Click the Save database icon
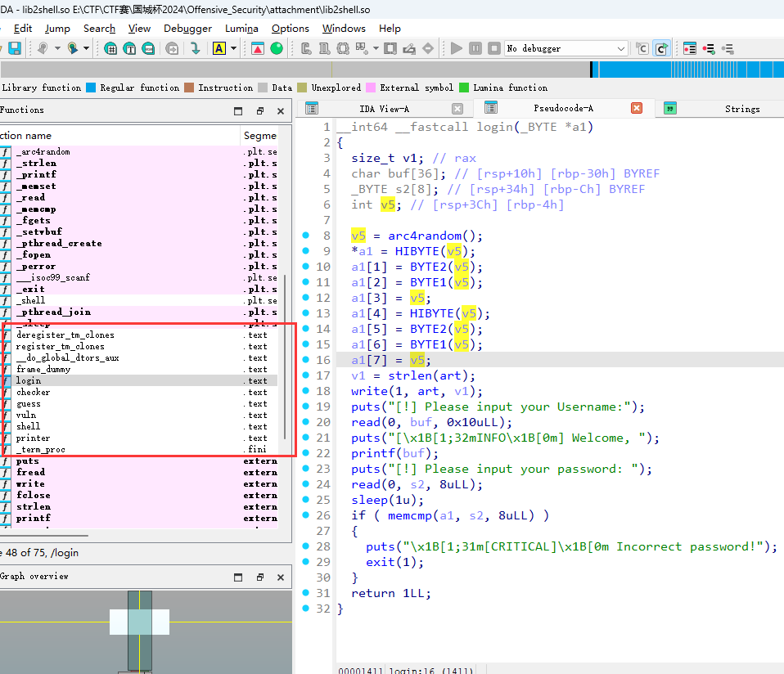The image size is (784, 674). (16, 49)
